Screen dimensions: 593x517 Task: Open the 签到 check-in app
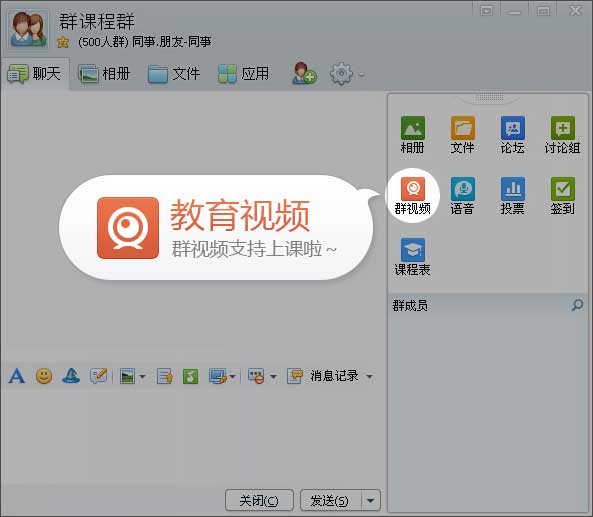562,196
